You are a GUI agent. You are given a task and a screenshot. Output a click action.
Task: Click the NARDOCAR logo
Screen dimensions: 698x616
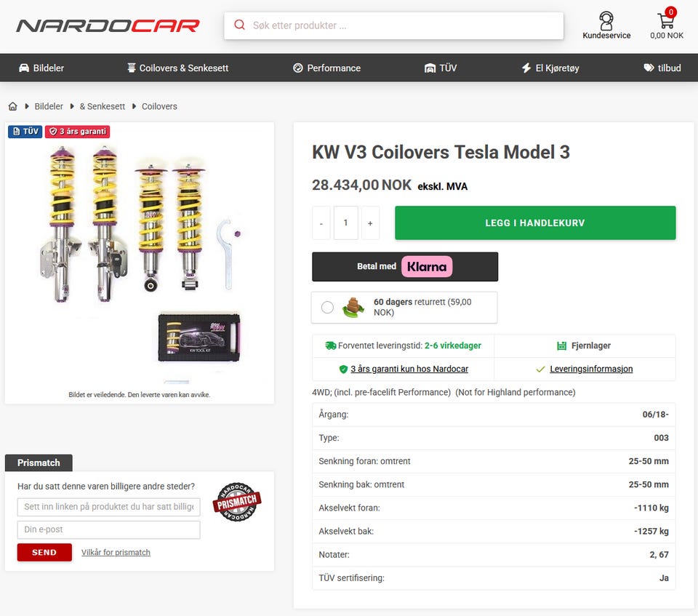click(108, 26)
